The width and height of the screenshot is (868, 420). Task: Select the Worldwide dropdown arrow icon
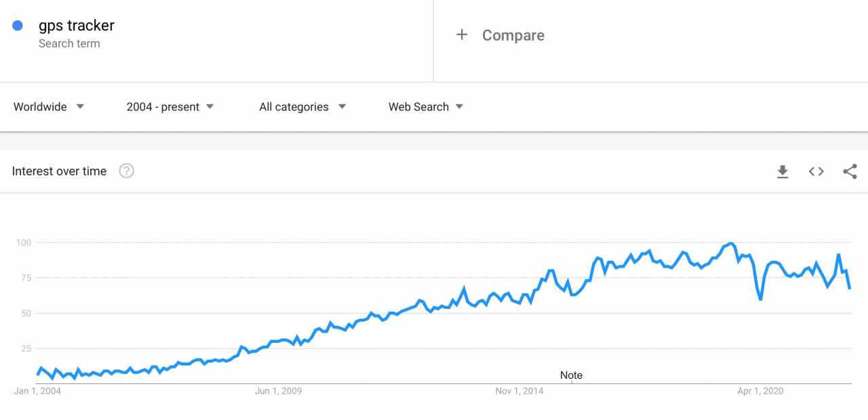point(80,106)
